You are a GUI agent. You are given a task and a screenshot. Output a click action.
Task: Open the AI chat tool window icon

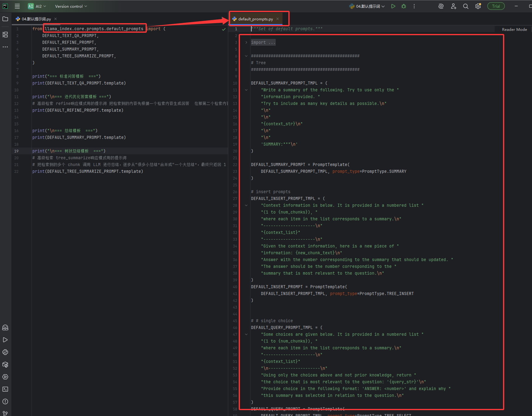(x=5, y=327)
